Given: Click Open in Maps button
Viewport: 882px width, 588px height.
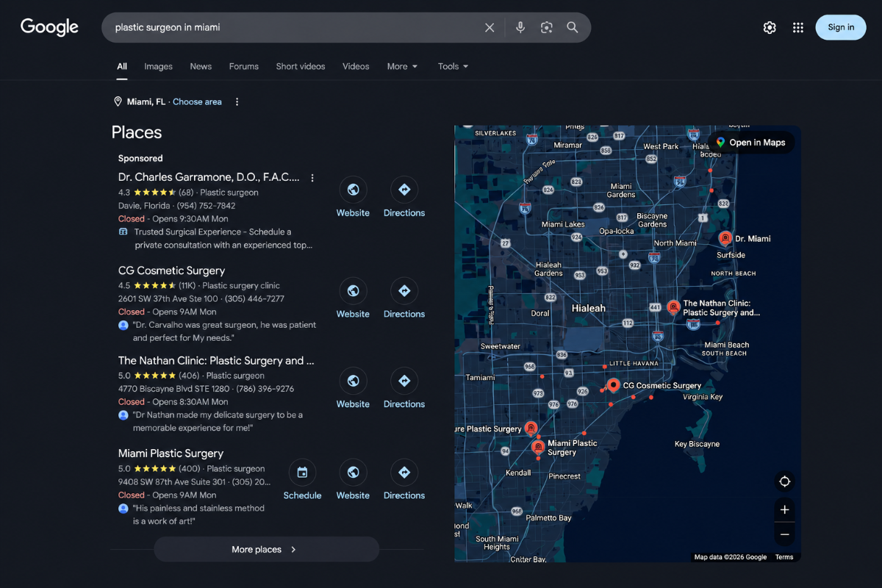Looking at the screenshot, I should tap(750, 143).
